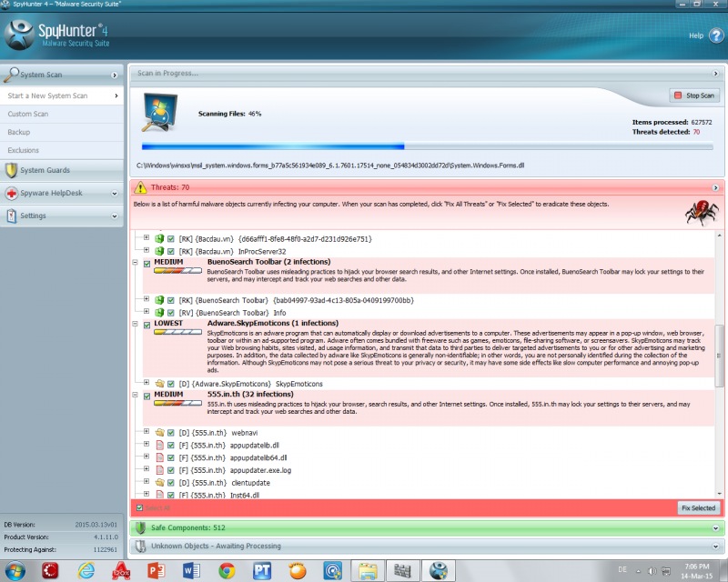
Task: Collapse the Threats panel header arrow
Action: 715,187
